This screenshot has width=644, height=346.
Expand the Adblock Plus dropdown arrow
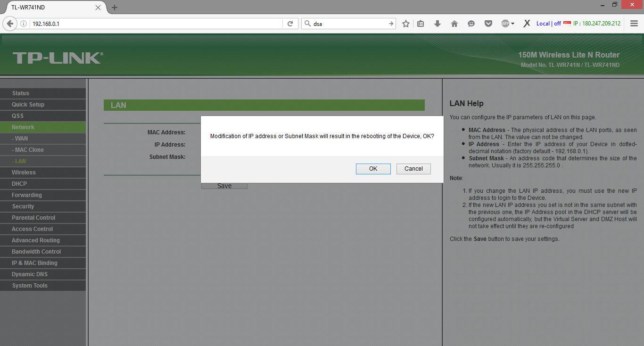click(x=513, y=24)
